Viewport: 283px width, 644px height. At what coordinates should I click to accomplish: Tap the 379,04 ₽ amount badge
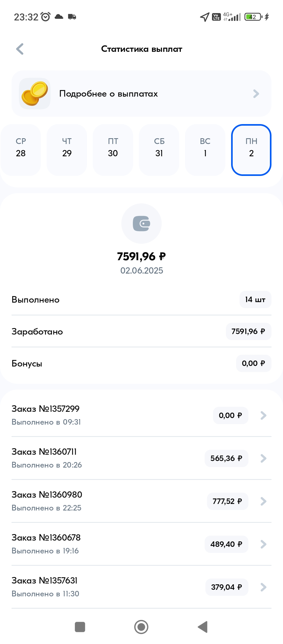pos(227,587)
